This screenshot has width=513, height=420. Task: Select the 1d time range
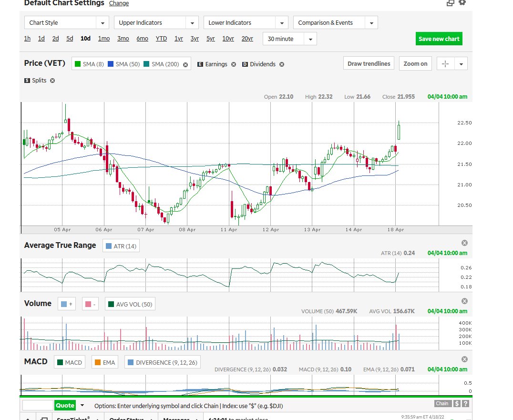click(x=41, y=39)
